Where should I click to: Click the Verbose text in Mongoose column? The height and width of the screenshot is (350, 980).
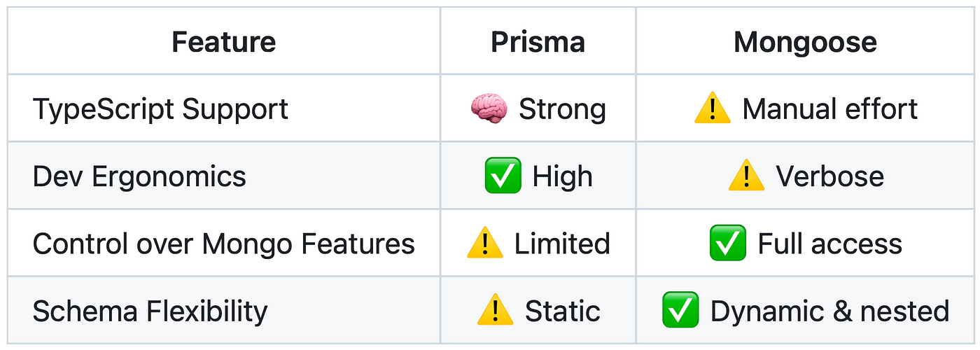[x=830, y=176]
